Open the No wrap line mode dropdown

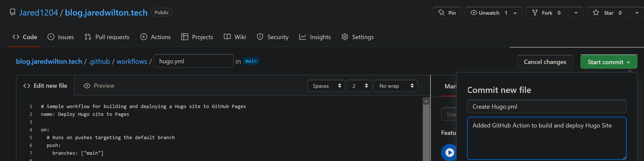(x=396, y=86)
